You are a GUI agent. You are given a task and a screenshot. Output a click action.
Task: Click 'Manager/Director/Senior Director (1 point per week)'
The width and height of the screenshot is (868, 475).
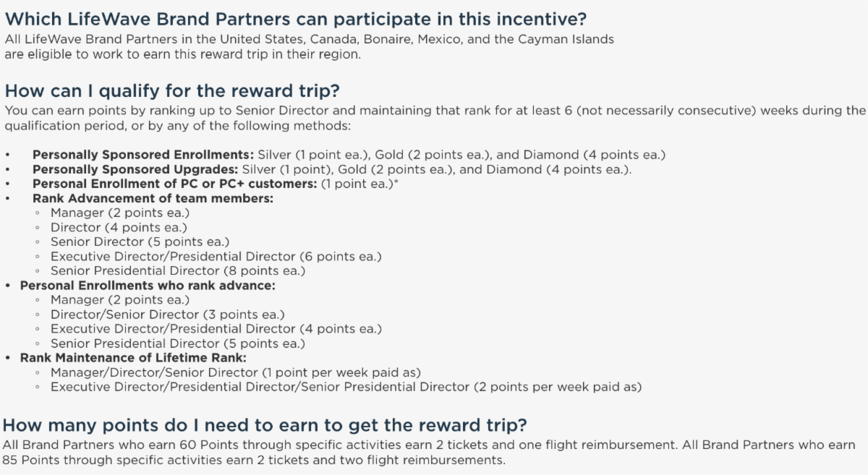(236, 372)
